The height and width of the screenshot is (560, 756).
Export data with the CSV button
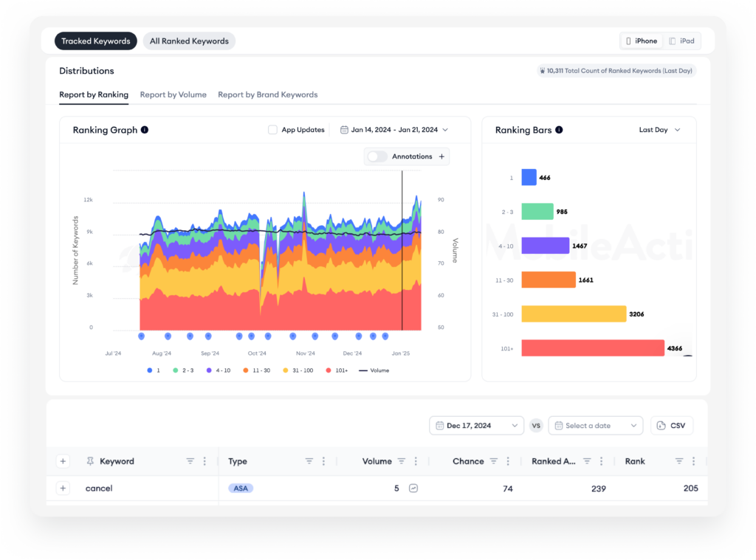(672, 426)
